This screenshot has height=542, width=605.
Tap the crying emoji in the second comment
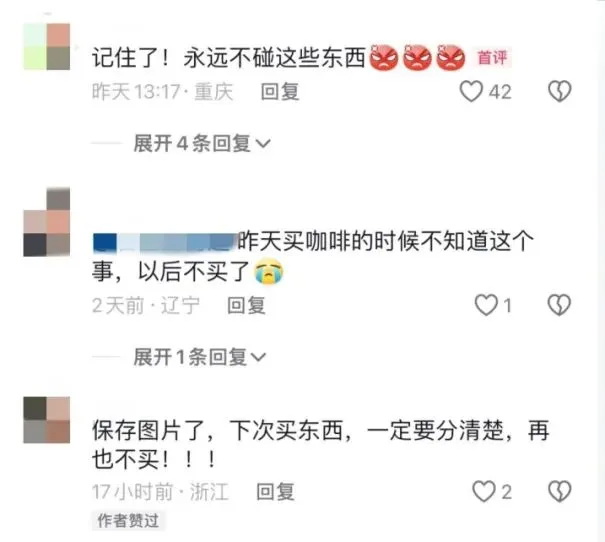coord(269,272)
